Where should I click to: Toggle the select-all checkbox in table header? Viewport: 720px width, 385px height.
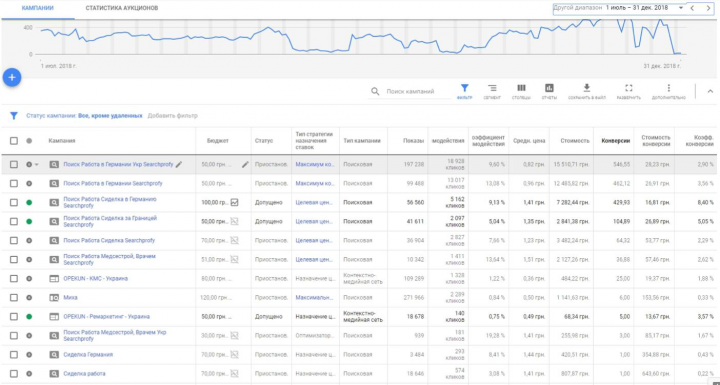(14, 141)
